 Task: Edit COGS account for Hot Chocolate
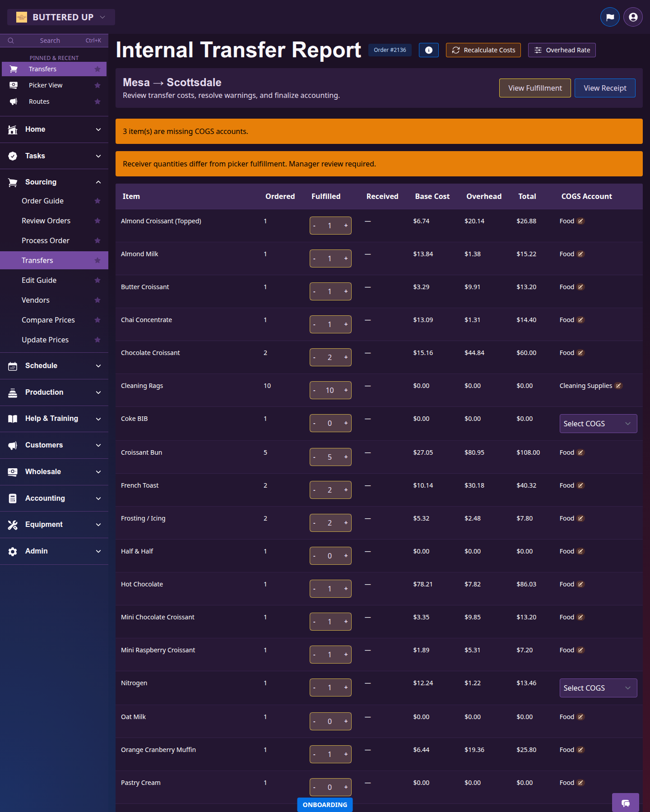click(581, 584)
